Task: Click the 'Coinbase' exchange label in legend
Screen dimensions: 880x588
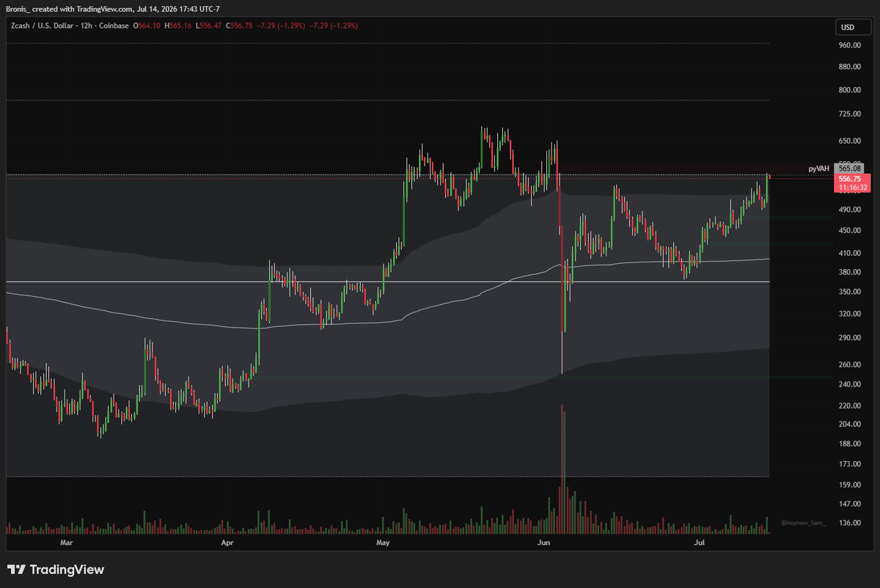Action: coord(115,26)
